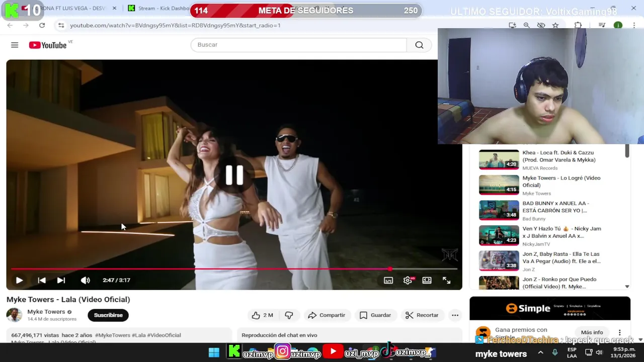This screenshot has width=644, height=362.
Task: Reload the YouTube page
Action: (x=42, y=25)
